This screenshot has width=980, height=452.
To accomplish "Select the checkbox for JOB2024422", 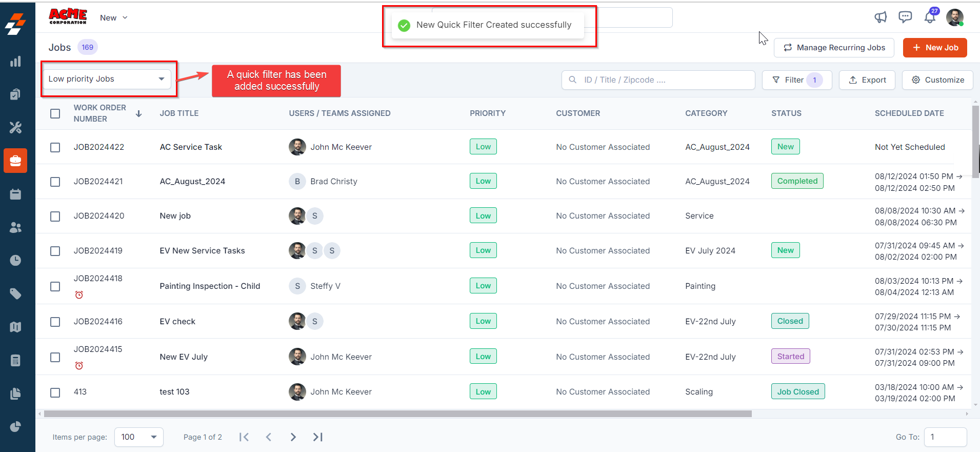I will [x=55, y=147].
